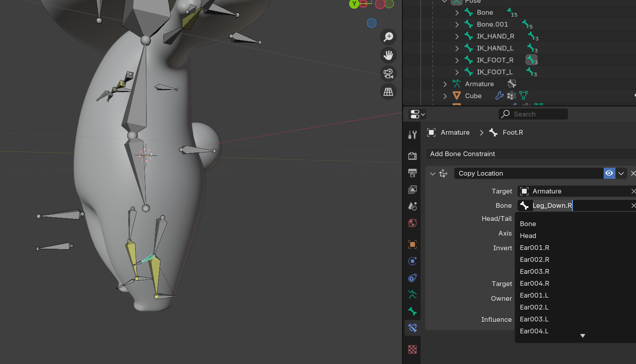The image size is (636, 364).
Task: Open Copy Location extras dropdown arrow
Action: point(621,173)
